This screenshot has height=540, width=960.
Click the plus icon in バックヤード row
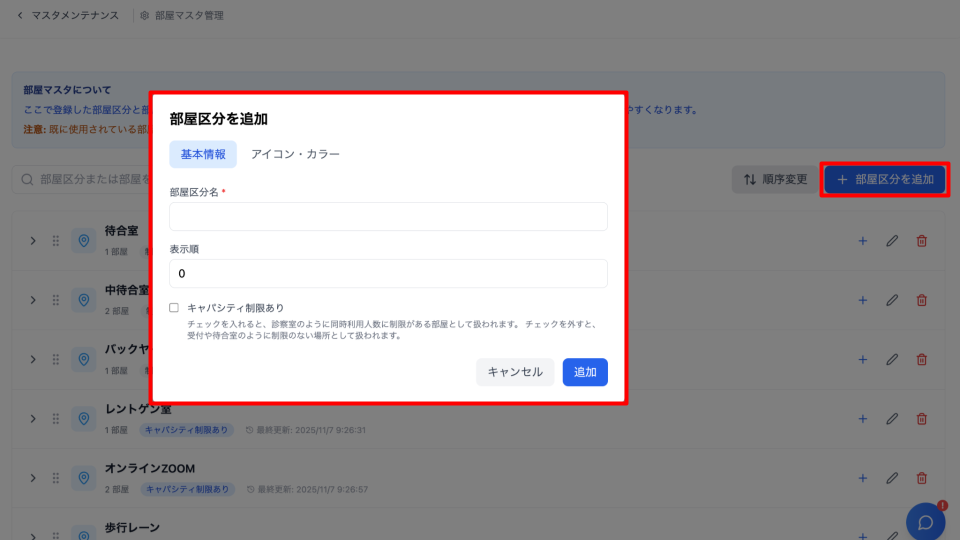pos(863,359)
